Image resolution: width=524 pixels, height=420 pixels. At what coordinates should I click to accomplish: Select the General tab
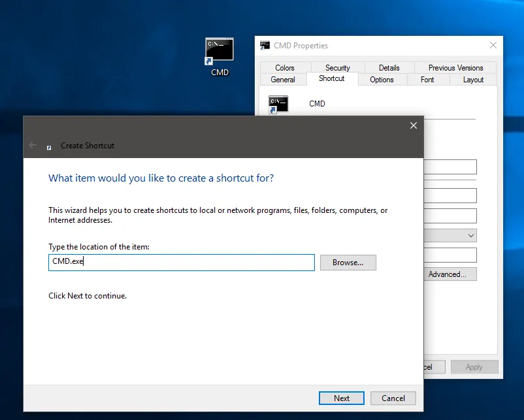point(283,80)
